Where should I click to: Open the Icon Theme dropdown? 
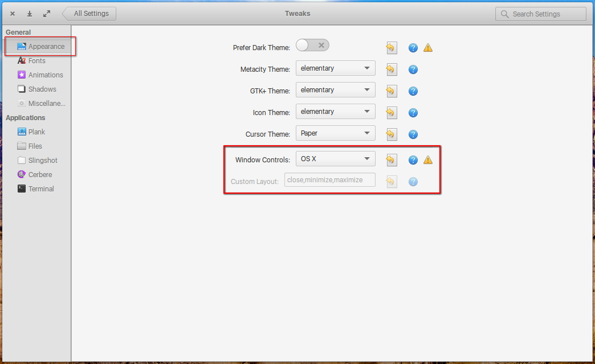coord(336,112)
